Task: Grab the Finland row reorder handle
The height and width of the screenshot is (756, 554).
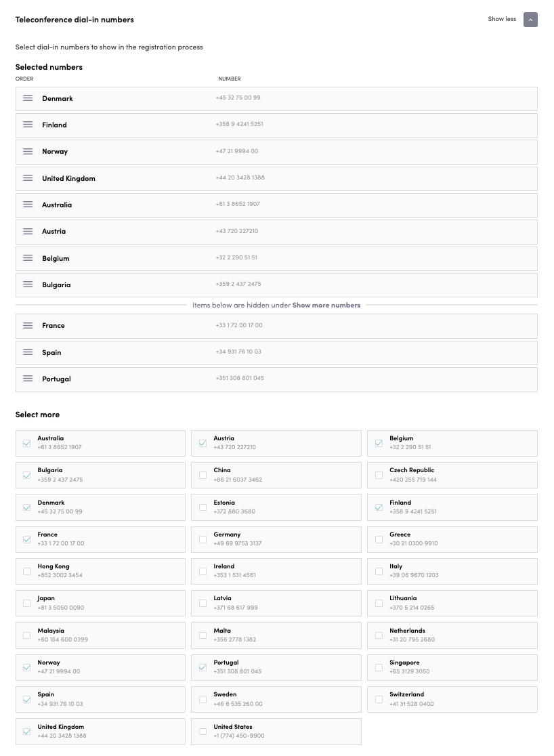Action: (x=28, y=124)
